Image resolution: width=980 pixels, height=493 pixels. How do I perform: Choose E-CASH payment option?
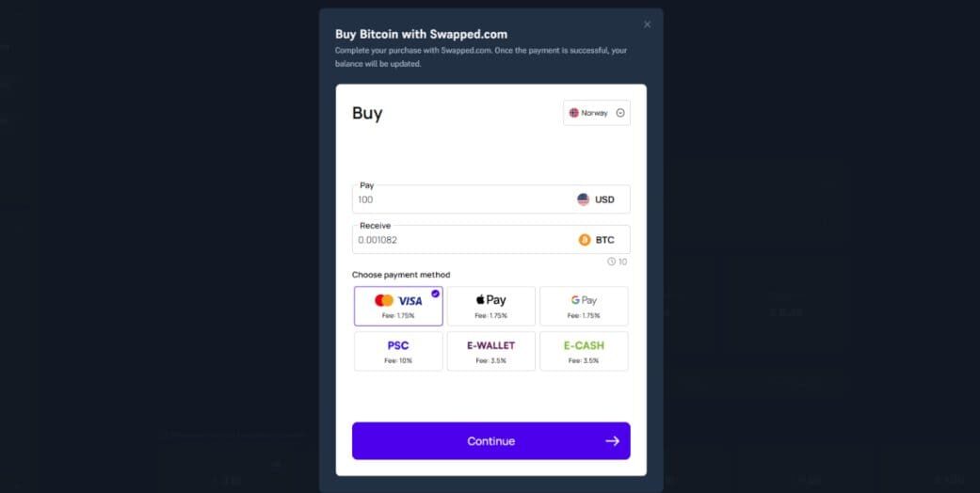tap(584, 351)
